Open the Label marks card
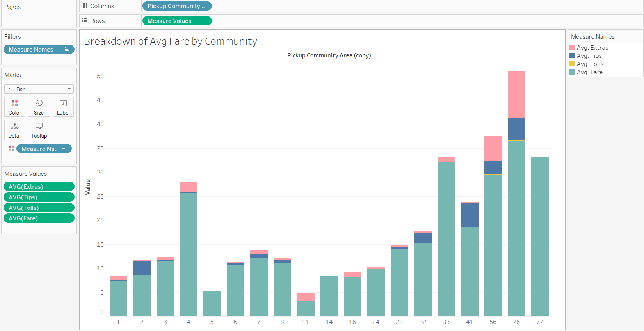The width and height of the screenshot is (644, 331). pos(63,107)
